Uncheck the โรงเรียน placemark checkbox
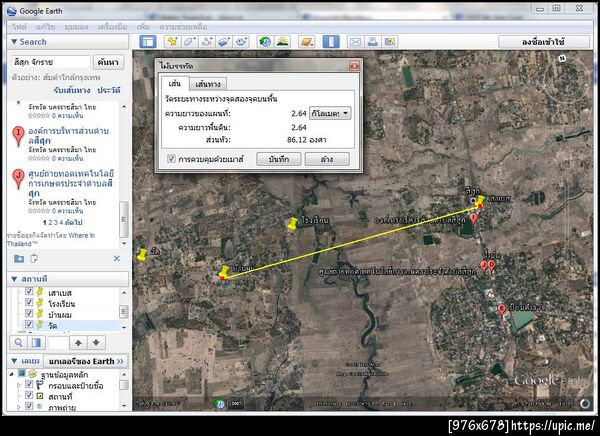The image size is (600, 436). pos(29,302)
